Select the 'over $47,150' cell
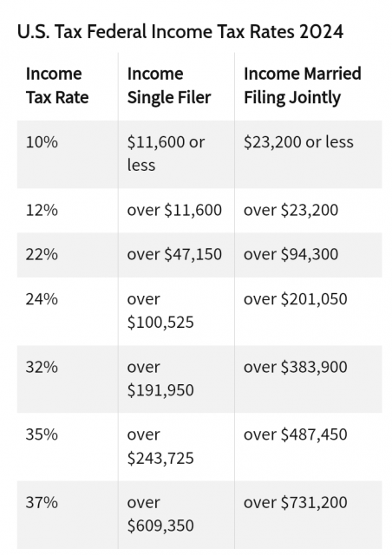The height and width of the screenshot is (555, 392). pyautogui.click(x=174, y=255)
